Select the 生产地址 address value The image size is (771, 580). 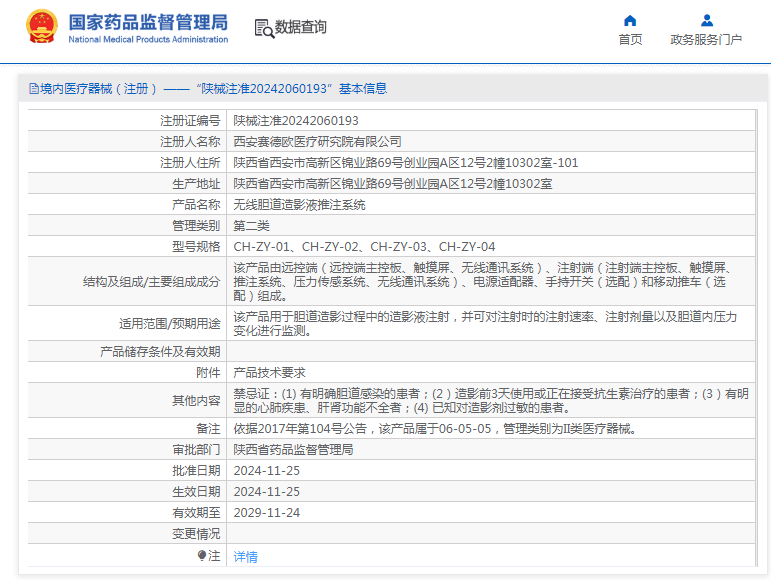393,184
